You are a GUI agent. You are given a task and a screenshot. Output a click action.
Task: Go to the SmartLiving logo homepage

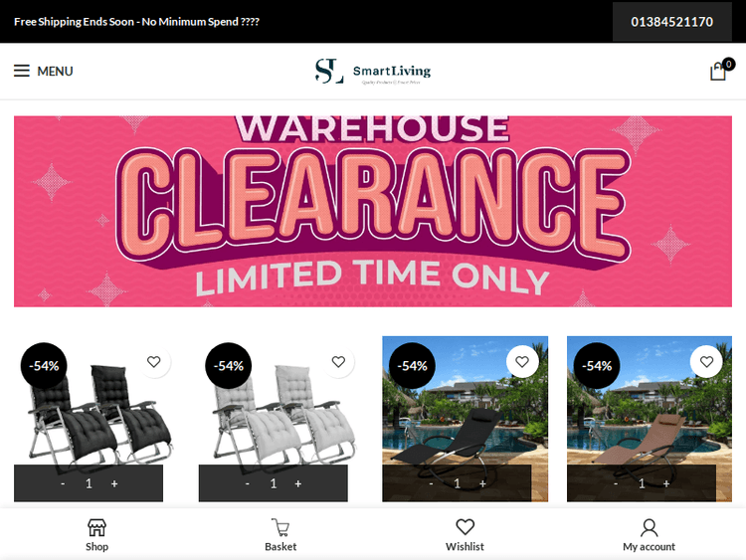pyautogui.click(x=373, y=72)
